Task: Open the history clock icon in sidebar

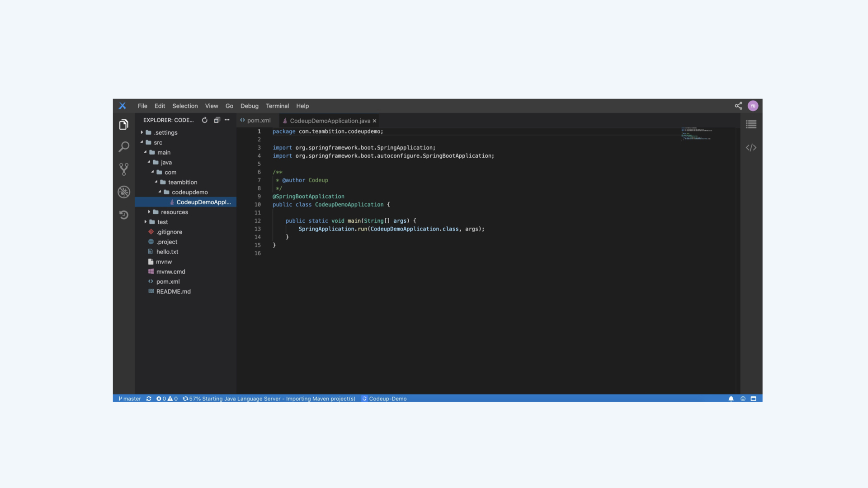Action: tap(123, 215)
